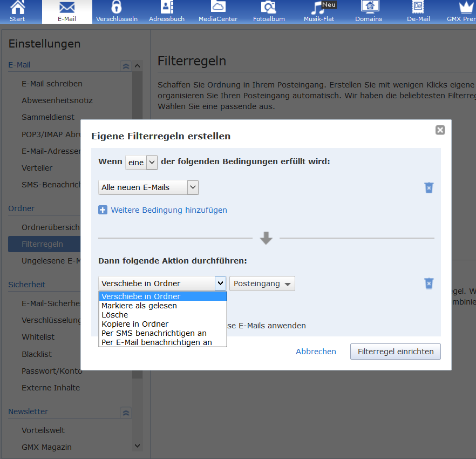
Task: Close the filter rules dialog
Action: (440, 130)
